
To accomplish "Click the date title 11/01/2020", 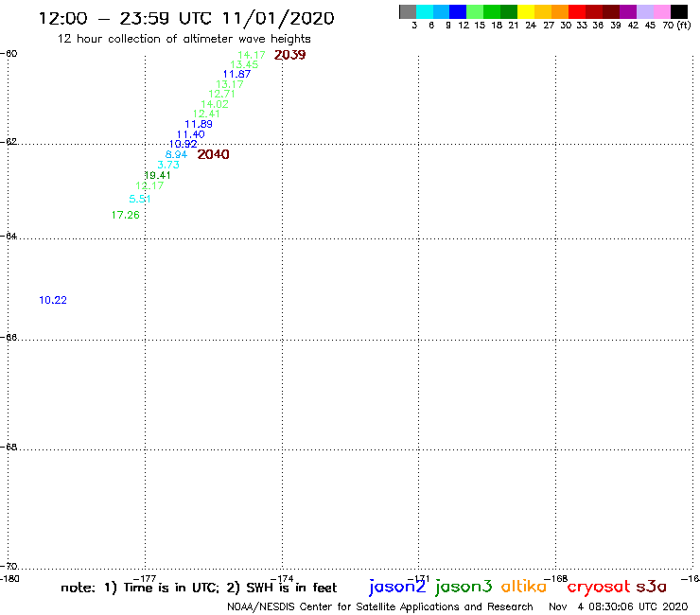I will [278, 18].
